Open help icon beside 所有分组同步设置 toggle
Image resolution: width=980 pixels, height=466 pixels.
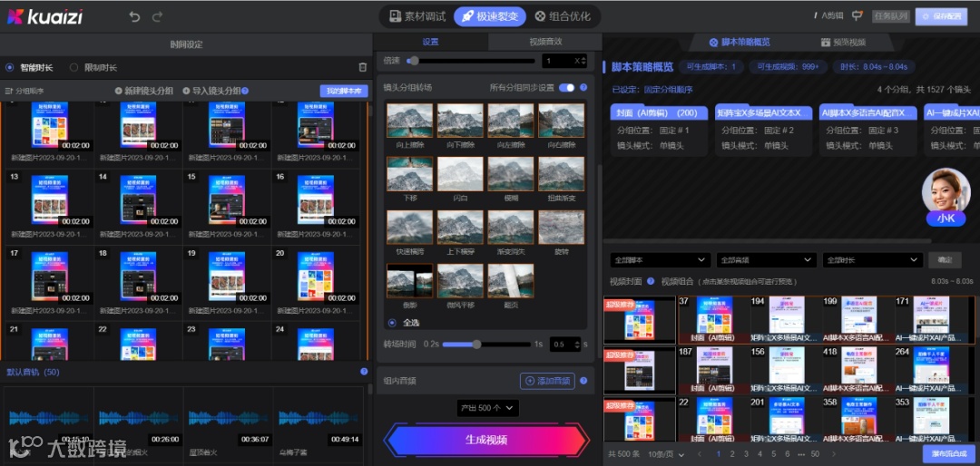point(583,87)
